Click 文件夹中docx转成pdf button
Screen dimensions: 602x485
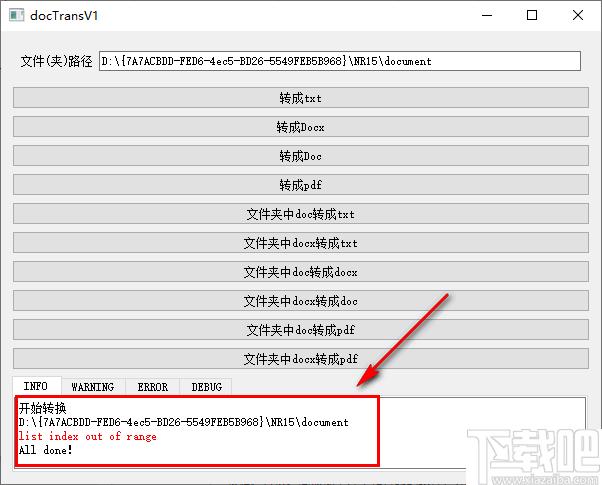click(x=301, y=359)
